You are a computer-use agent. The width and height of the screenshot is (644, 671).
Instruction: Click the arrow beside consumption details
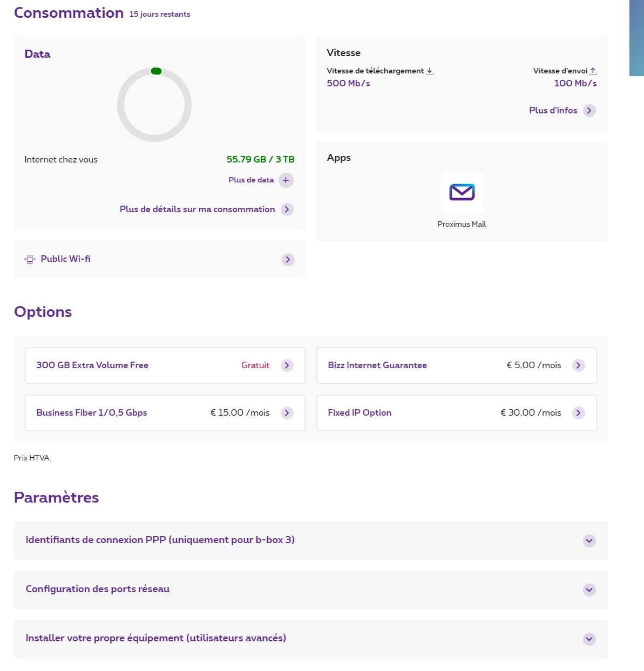point(287,209)
